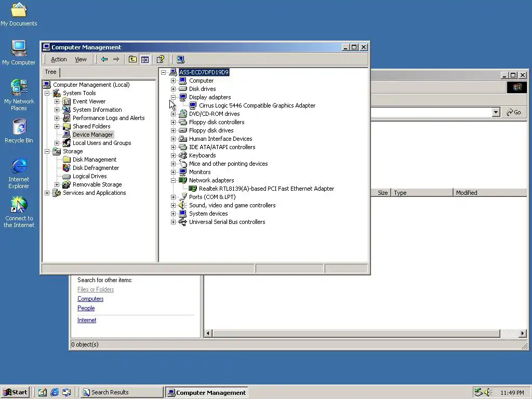Expand the Event Viewer node

(x=57, y=101)
